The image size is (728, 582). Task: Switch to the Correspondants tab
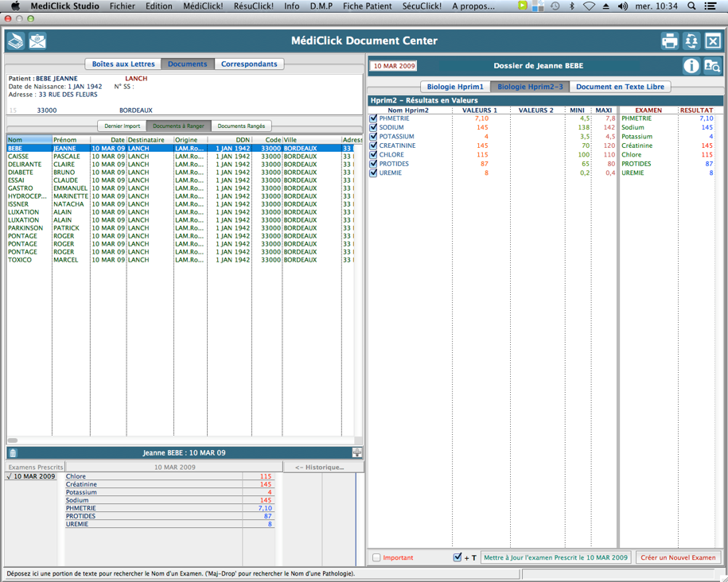click(x=249, y=64)
